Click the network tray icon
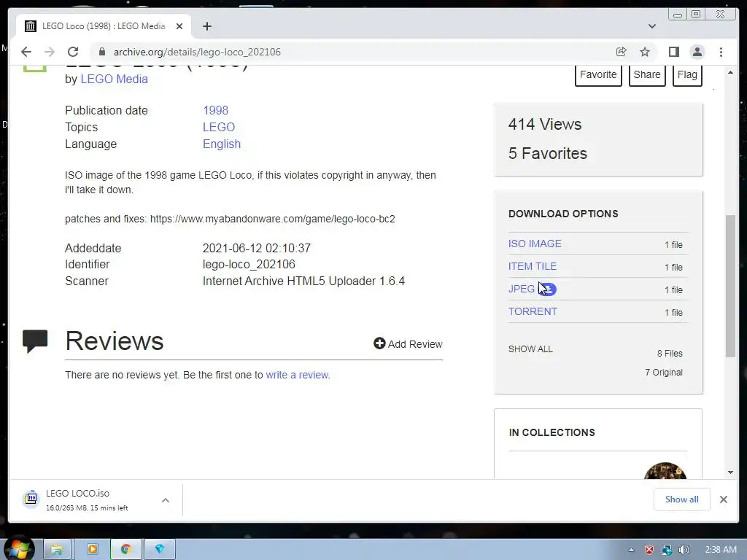This screenshot has width=747, height=560. (667, 550)
